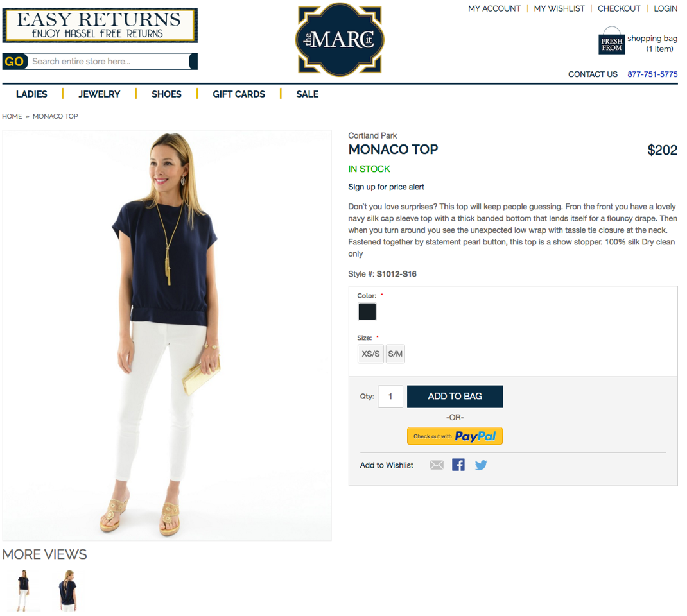Call the 877-751-5775 phone link
This screenshot has width=687, height=616.
[x=652, y=74]
